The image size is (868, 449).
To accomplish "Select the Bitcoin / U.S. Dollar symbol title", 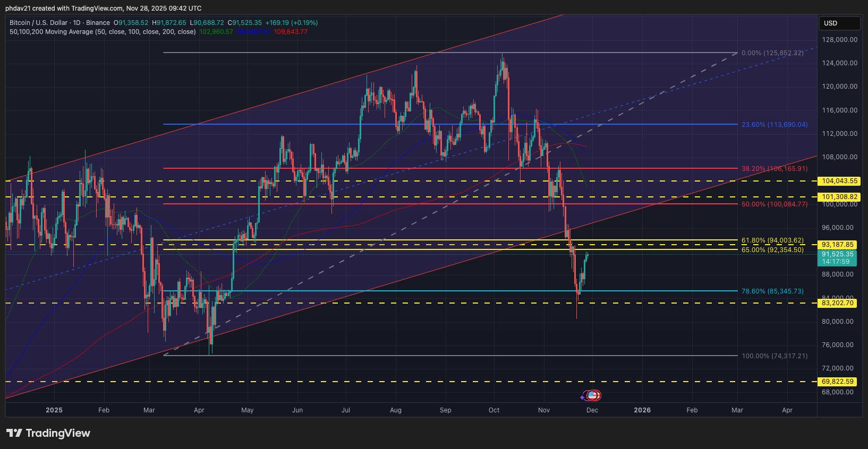I will pyautogui.click(x=38, y=23).
